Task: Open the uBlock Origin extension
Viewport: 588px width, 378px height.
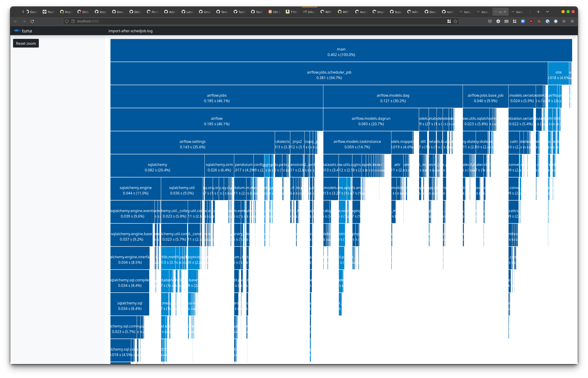Action: pyautogui.click(x=531, y=21)
